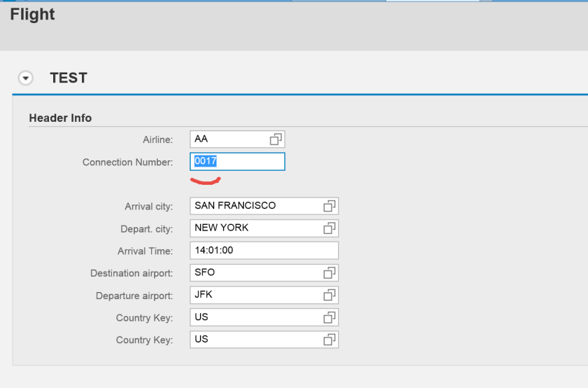
Task: Click the first Country Key US field
Action: 265,317
